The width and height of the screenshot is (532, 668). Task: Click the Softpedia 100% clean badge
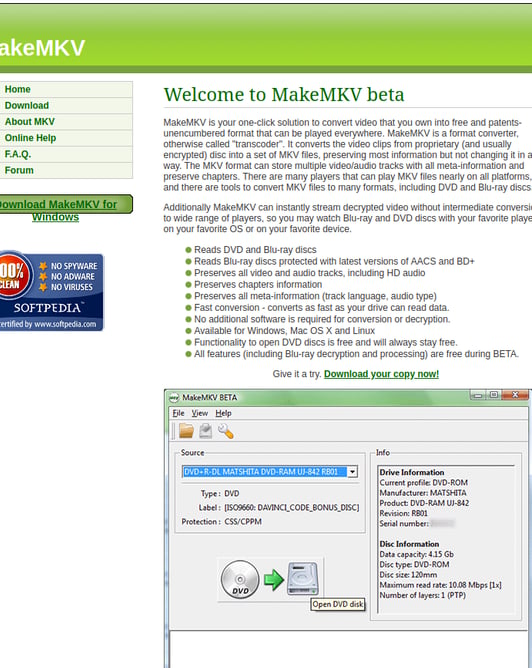coord(51,291)
